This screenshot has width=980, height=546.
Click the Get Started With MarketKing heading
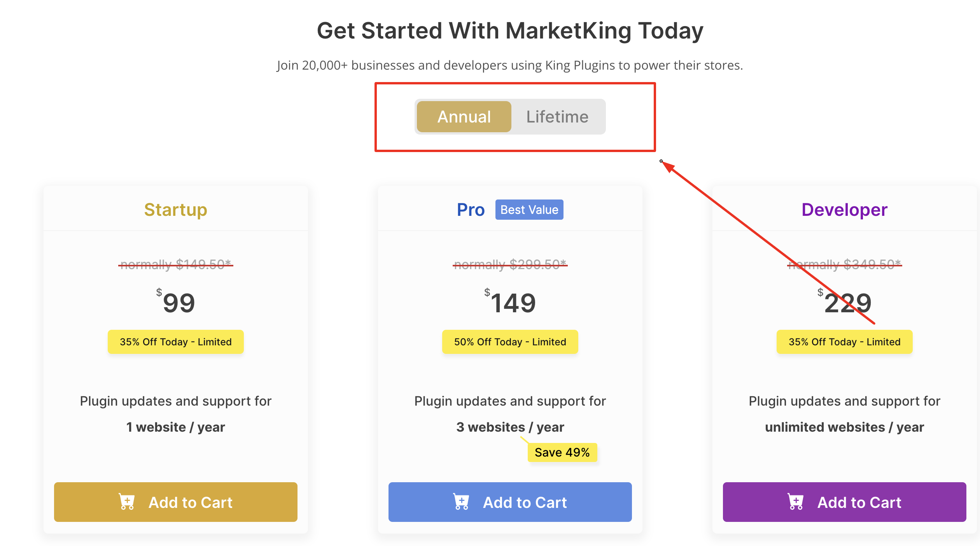(x=510, y=30)
